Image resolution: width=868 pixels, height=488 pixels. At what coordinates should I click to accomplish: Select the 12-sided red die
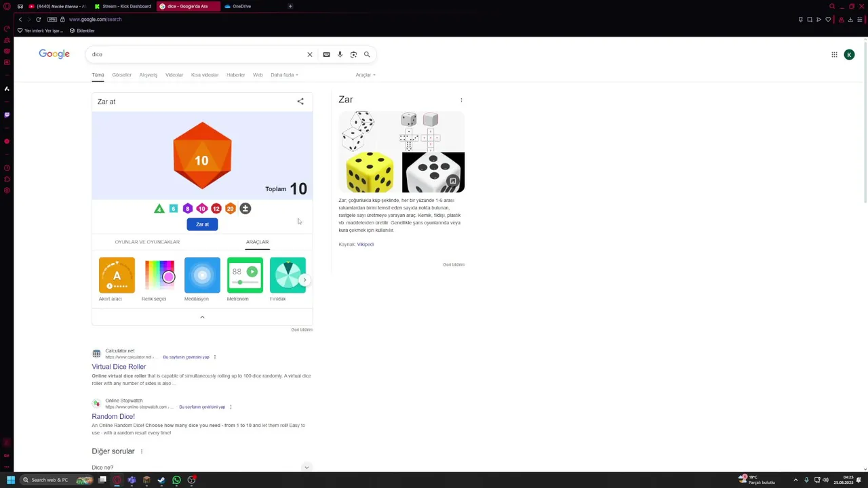(x=216, y=209)
